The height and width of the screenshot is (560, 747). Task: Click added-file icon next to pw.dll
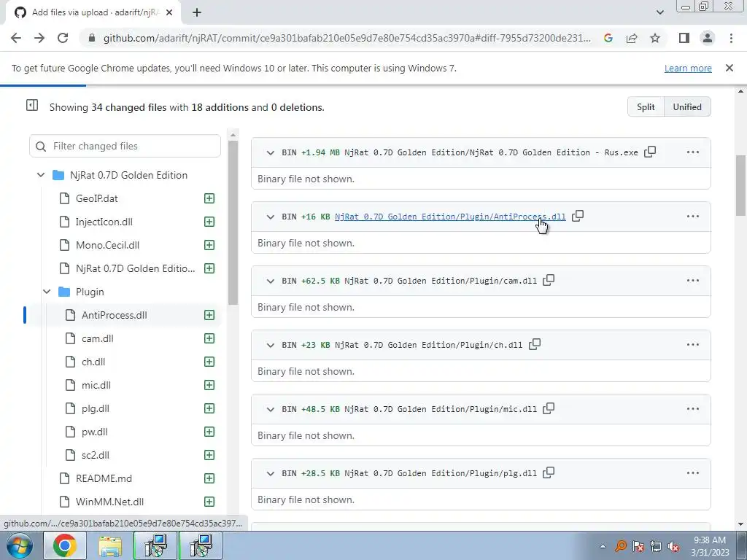209,432
